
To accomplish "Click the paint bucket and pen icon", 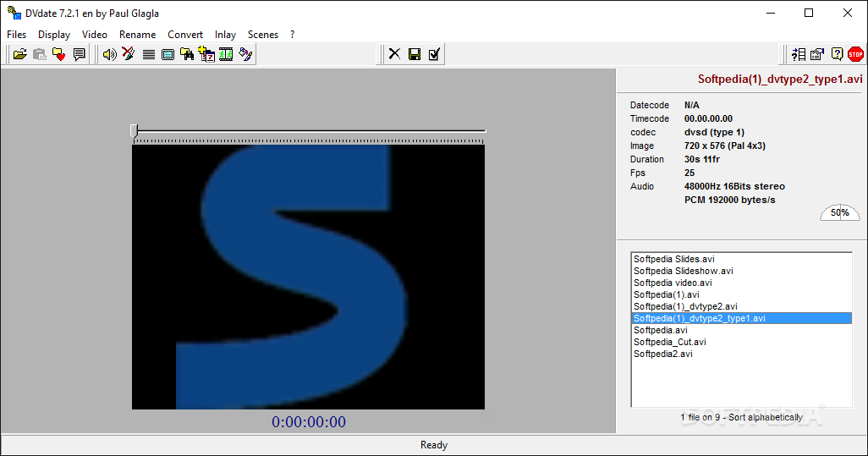I will [245, 54].
